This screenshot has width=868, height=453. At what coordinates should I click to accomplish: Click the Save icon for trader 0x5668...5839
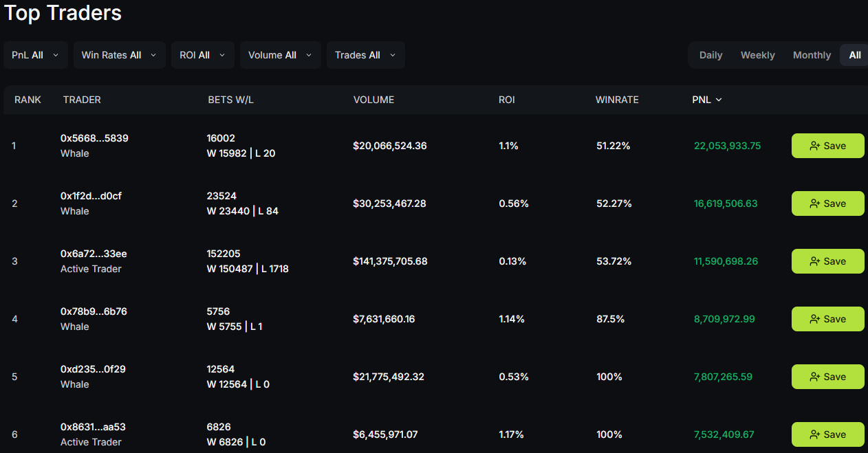coord(816,146)
